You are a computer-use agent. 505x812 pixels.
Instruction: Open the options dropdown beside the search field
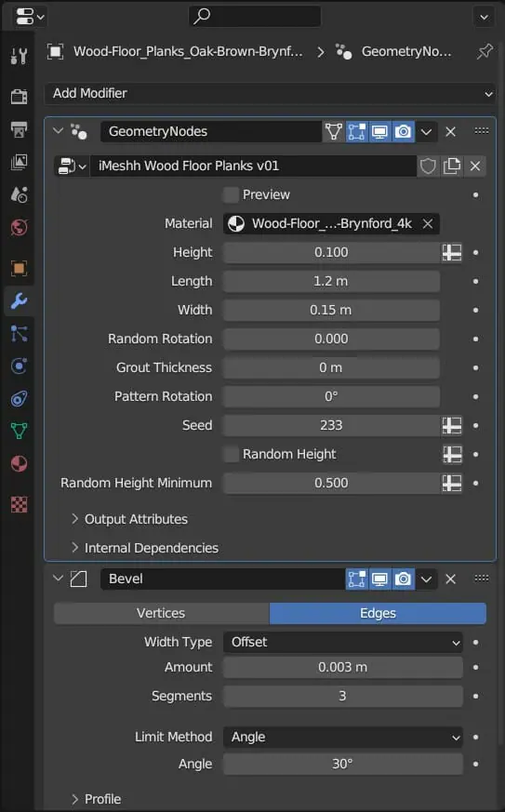coord(484,17)
